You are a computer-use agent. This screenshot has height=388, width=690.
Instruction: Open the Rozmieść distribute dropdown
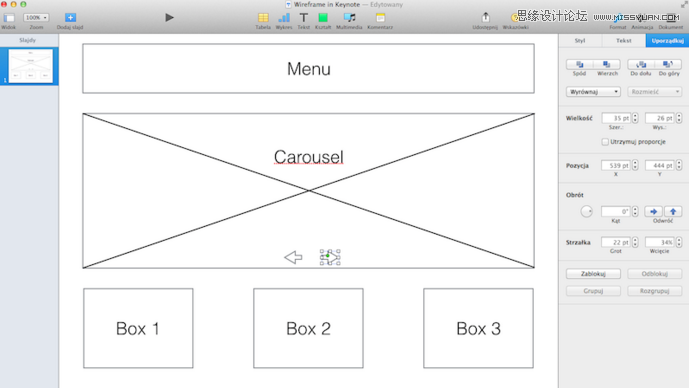[655, 92]
